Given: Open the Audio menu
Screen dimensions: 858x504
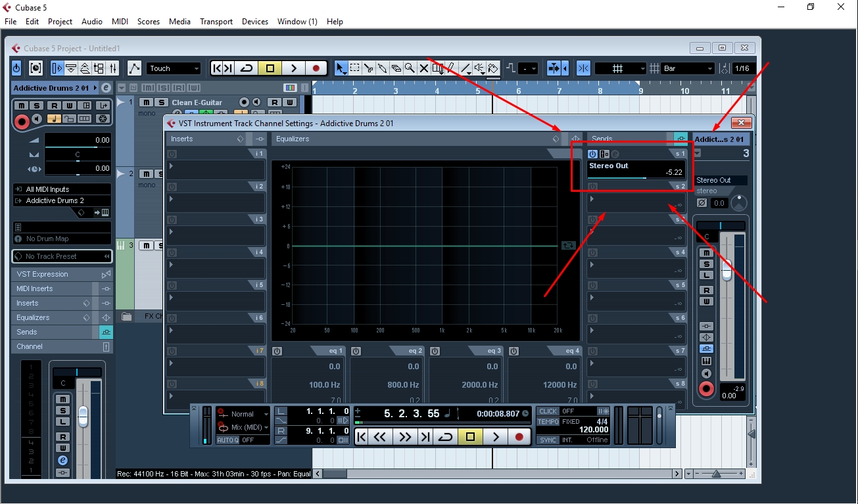Looking at the screenshot, I should [92, 22].
